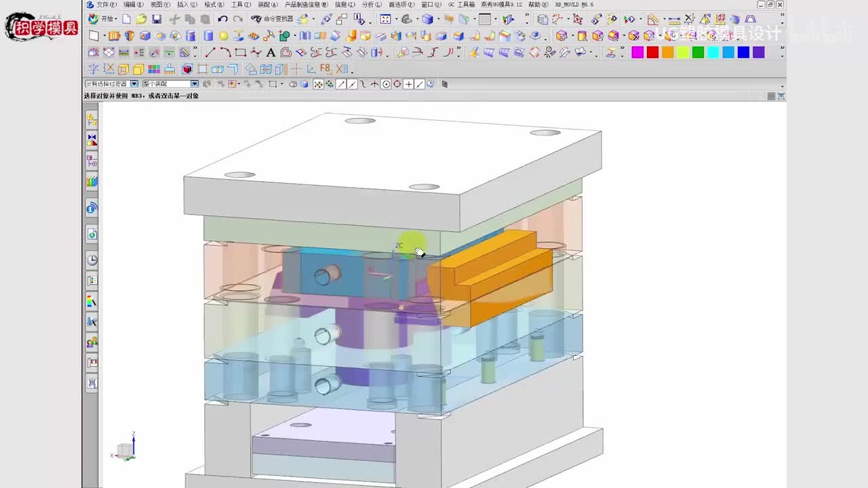Click the New file icon
This screenshot has height=488, width=868.
tap(126, 20)
